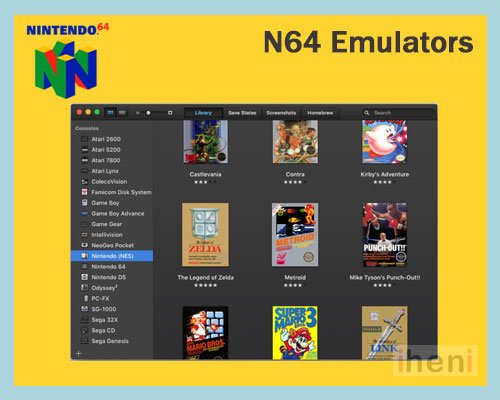Select SG-1000 console icon

85,309
